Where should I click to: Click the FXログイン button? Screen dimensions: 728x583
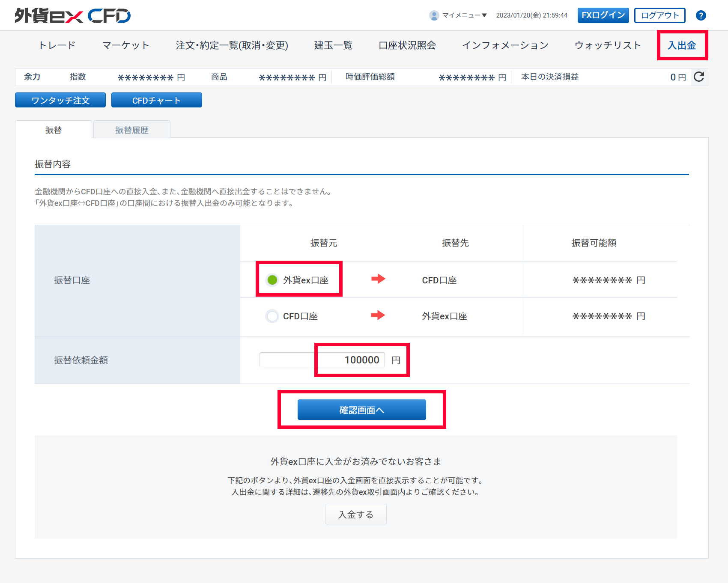pyautogui.click(x=603, y=15)
